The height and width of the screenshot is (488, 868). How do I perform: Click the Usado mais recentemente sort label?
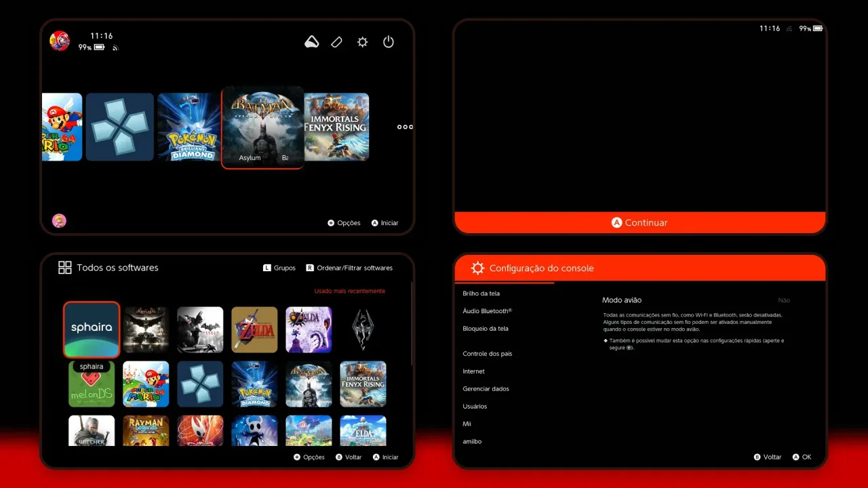coord(349,291)
